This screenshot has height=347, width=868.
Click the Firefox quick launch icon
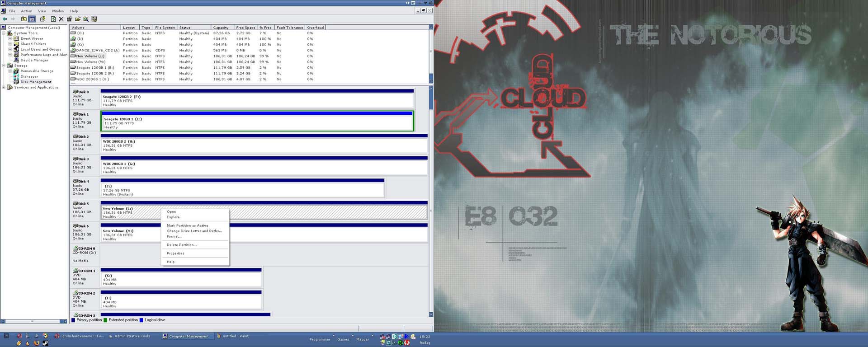[37, 343]
